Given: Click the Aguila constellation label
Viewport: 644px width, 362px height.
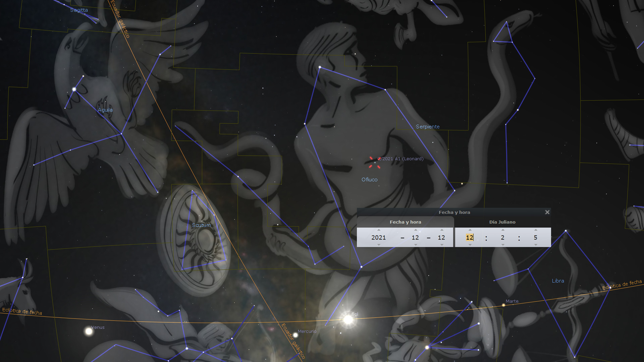Looking at the screenshot, I should click(105, 110).
